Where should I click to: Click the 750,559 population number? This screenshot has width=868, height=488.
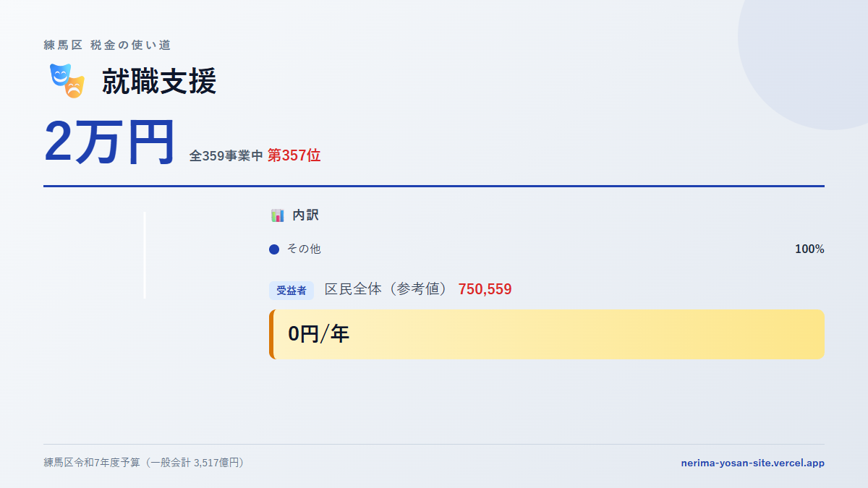pyautogui.click(x=485, y=290)
